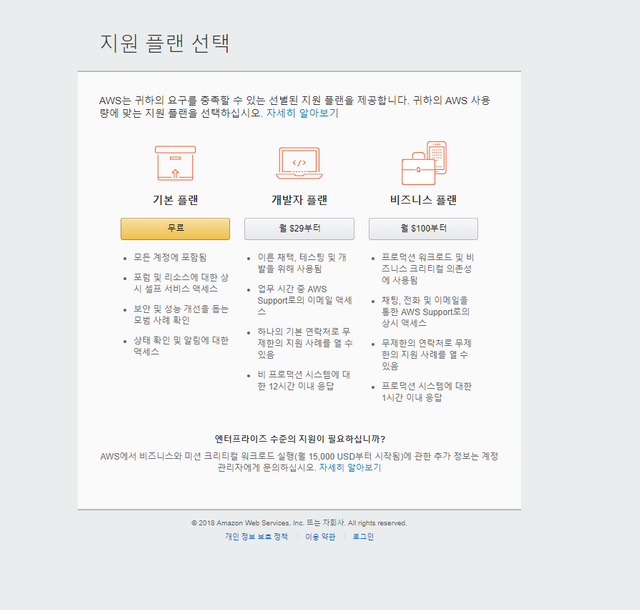This screenshot has height=610, width=640.
Task: Click the Developer plan laptop icon
Action: click(x=299, y=163)
